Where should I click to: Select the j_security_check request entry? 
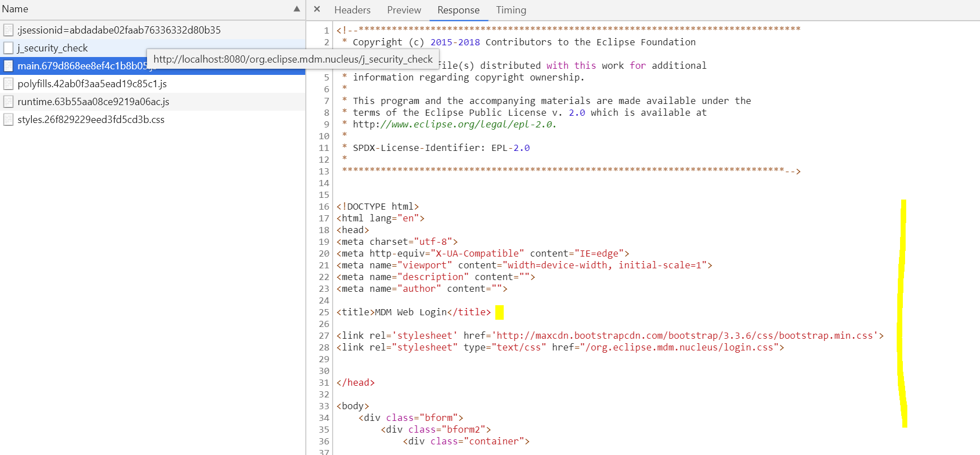tap(53, 48)
